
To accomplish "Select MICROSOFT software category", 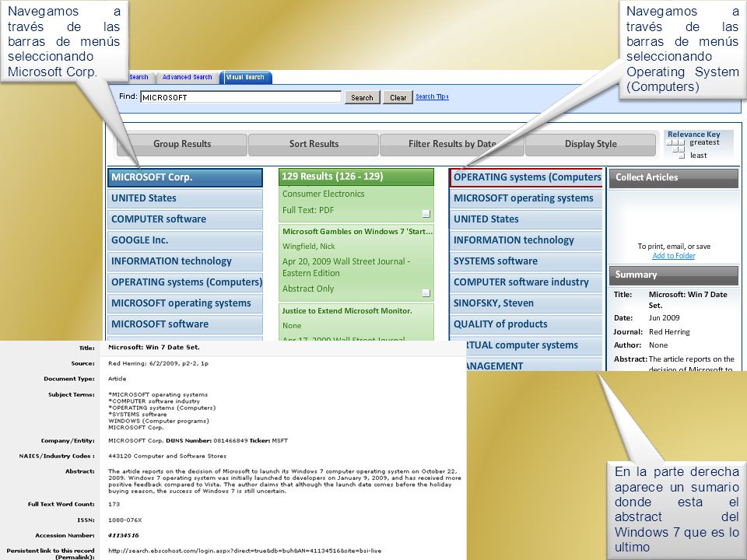I will 185,324.
